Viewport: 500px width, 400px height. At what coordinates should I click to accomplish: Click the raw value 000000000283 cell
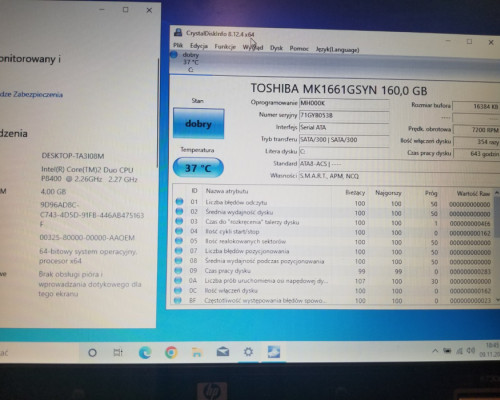tap(470, 272)
